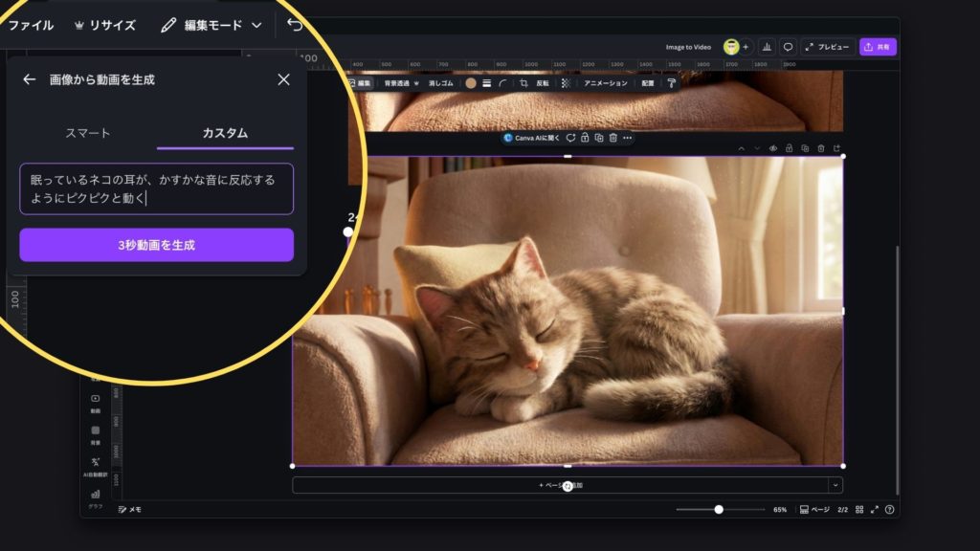The height and width of the screenshot is (551, 980).
Task: Click the zoom slider handle
Action: pos(719,510)
